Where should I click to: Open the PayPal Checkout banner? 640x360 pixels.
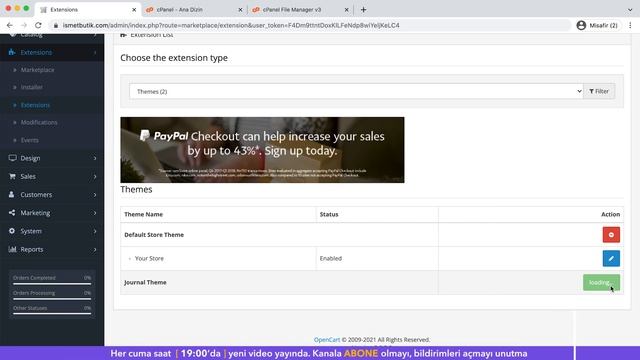(x=262, y=150)
